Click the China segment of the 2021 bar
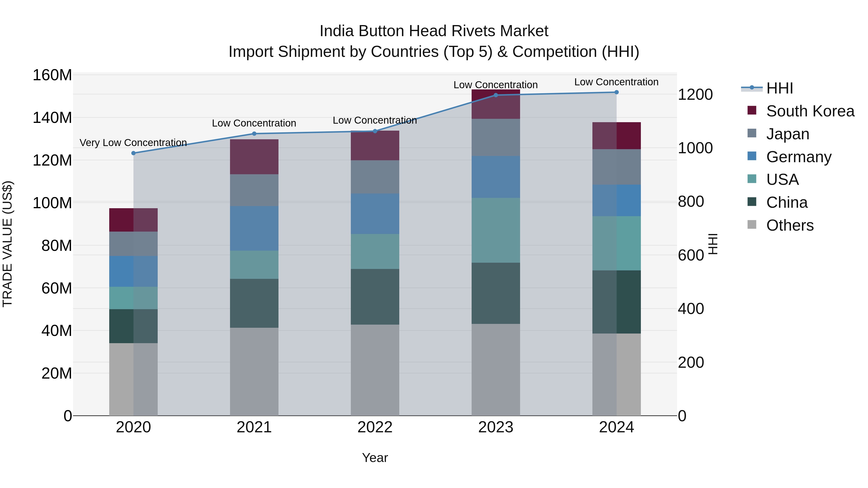Screen dimensions: 868x488 [x=254, y=303]
